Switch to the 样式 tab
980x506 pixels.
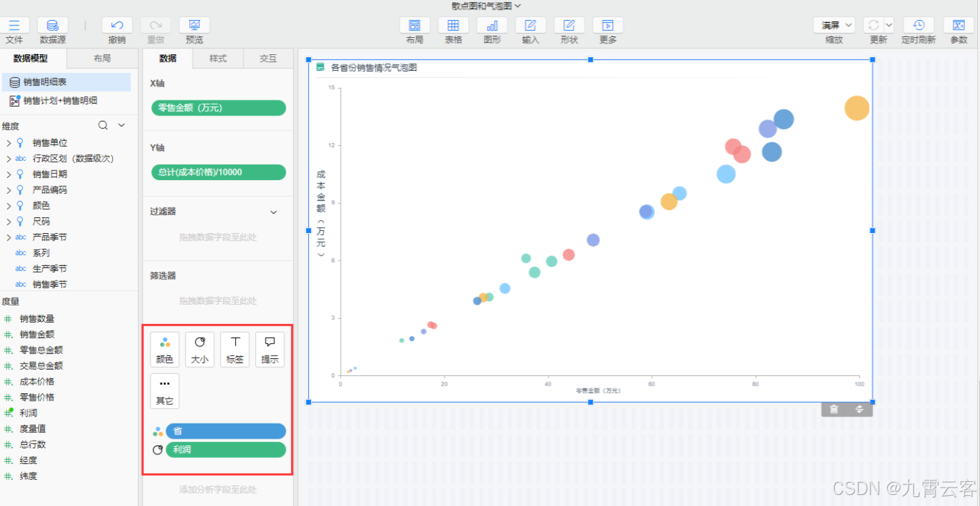click(x=217, y=58)
